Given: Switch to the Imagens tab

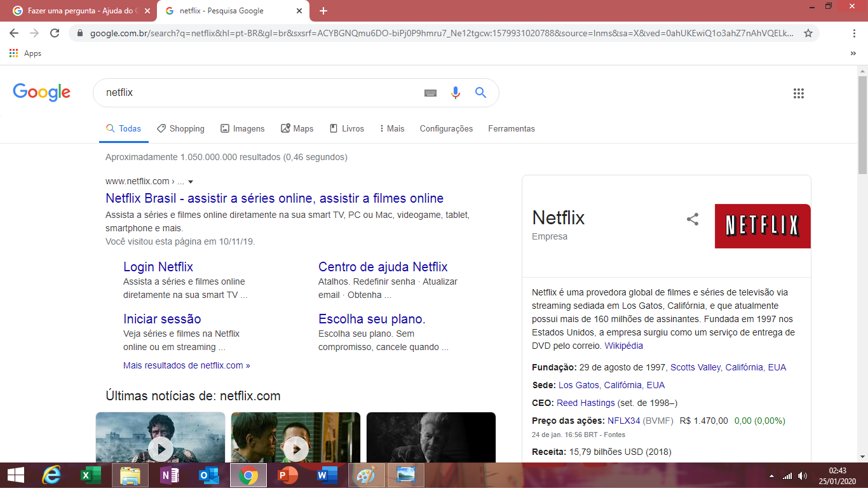Looking at the screenshot, I should 242,128.
